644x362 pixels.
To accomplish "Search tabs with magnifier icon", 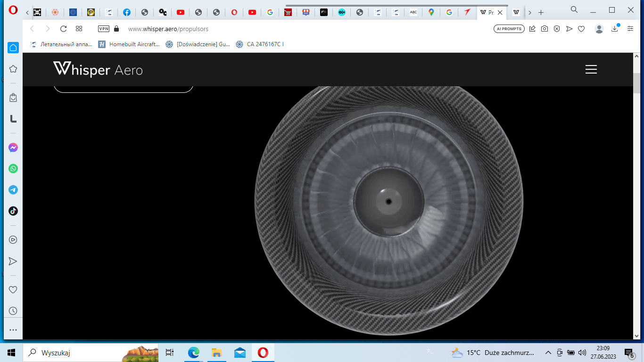I will pos(574,9).
